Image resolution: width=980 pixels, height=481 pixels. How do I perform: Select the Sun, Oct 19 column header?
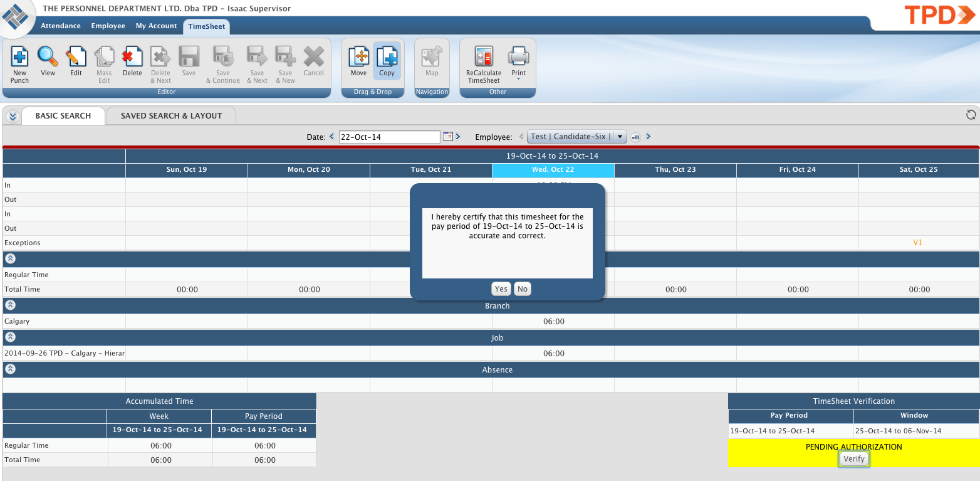tap(187, 170)
